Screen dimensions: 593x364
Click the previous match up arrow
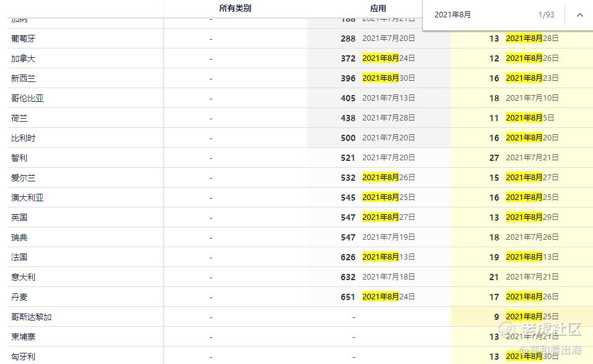coord(580,15)
